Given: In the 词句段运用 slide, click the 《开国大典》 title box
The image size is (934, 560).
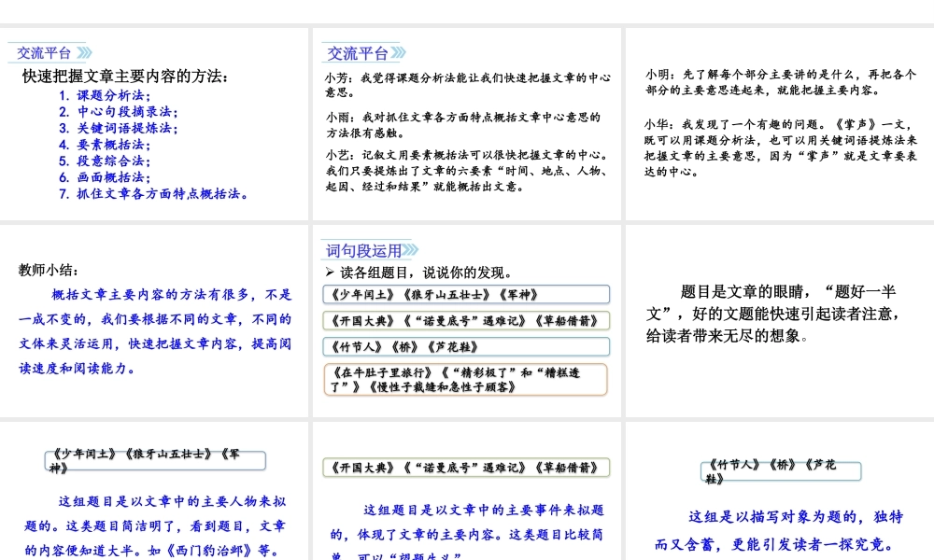Looking at the screenshot, I should (466, 321).
